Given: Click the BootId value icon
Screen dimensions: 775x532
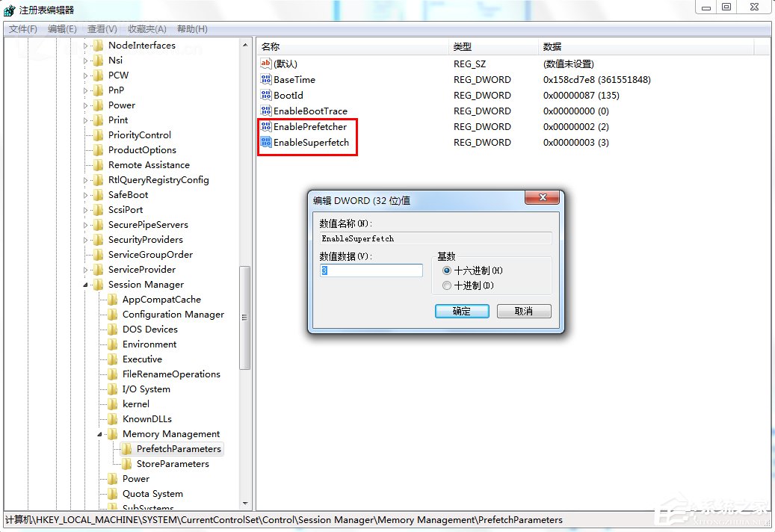Looking at the screenshot, I should [266, 95].
